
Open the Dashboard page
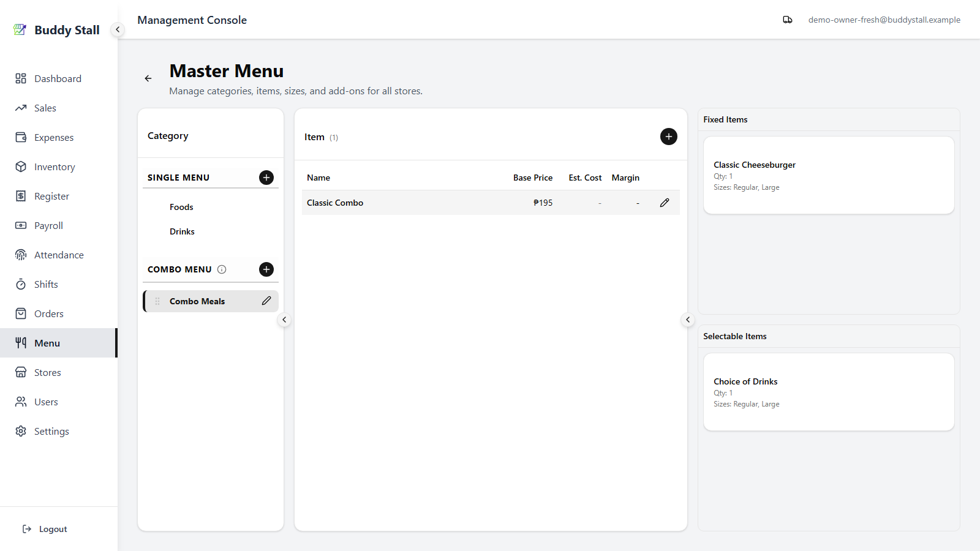pyautogui.click(x=58, y=78)
